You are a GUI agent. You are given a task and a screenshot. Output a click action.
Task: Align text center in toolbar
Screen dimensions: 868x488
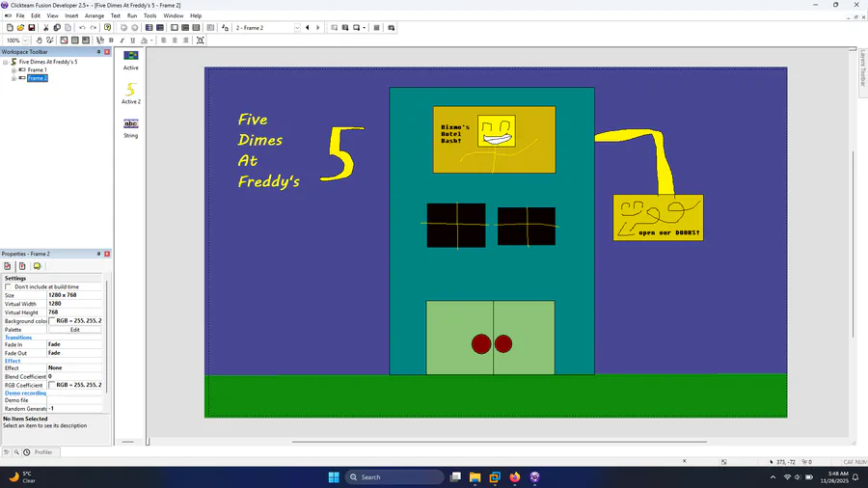175,41
